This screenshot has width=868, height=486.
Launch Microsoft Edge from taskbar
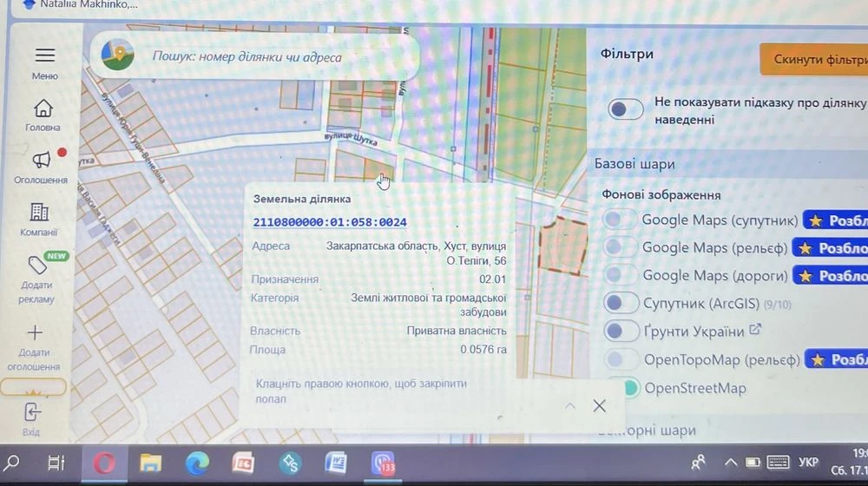click(197, 463)
